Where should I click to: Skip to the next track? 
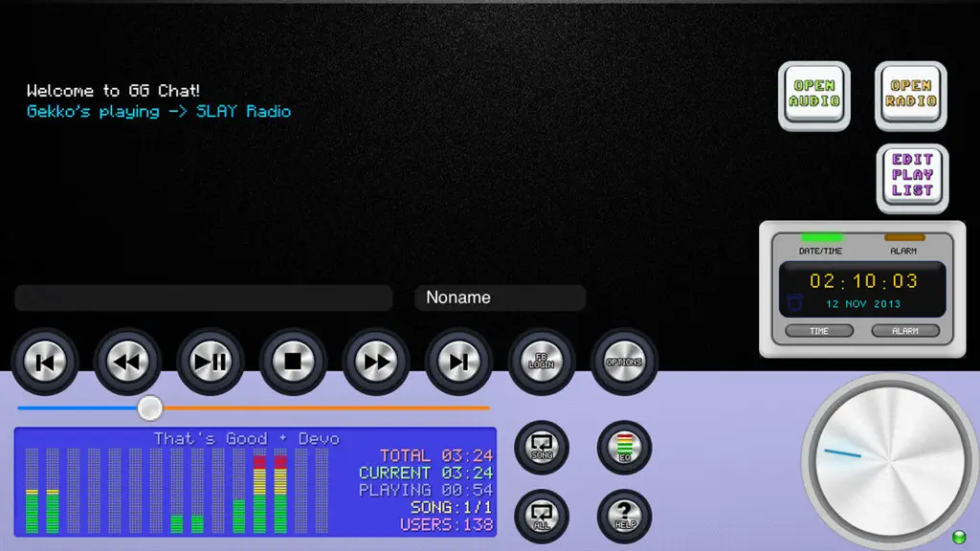click(x=458, y=362)
